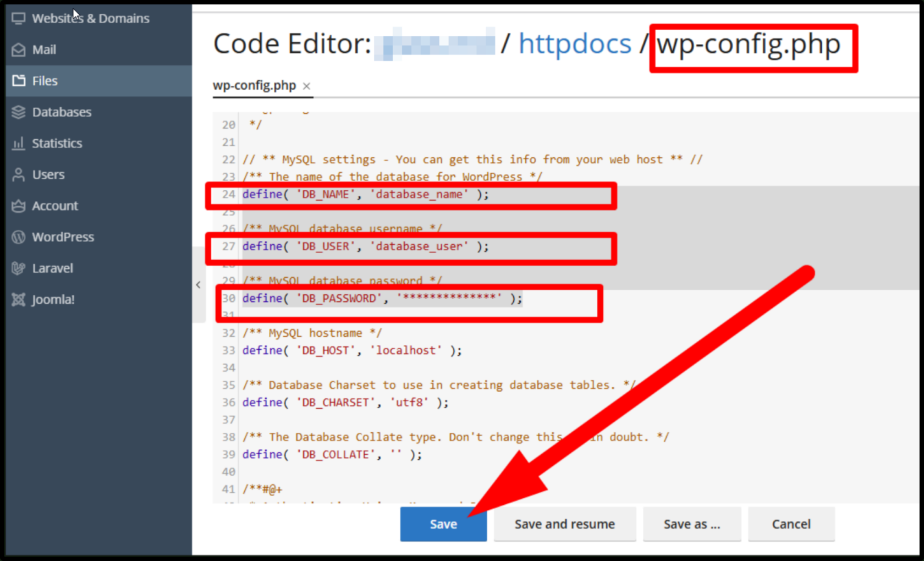
Task: Click the Statistics bar chart icon
Action: pos(19,144)
